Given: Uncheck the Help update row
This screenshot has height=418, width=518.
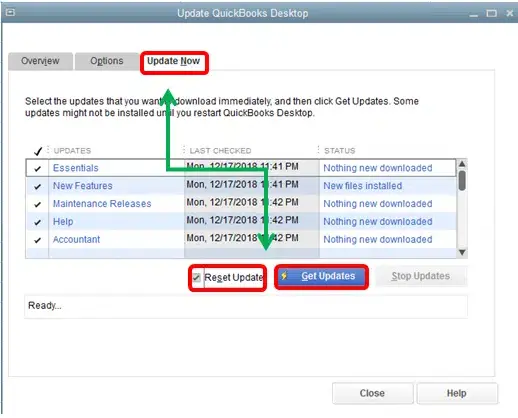Looking at the screenshot, I should pos(38,222).
